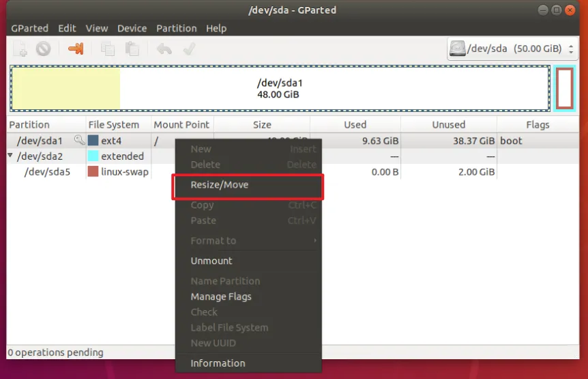The image size is (588, 379).
Task: Click the Size column header
Action: pos(262,124)
